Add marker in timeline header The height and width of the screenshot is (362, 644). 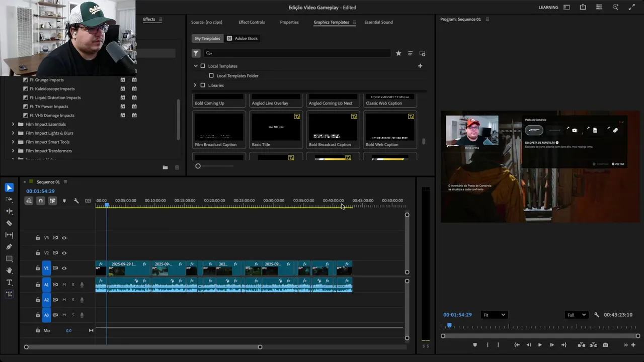click(64, 201)
